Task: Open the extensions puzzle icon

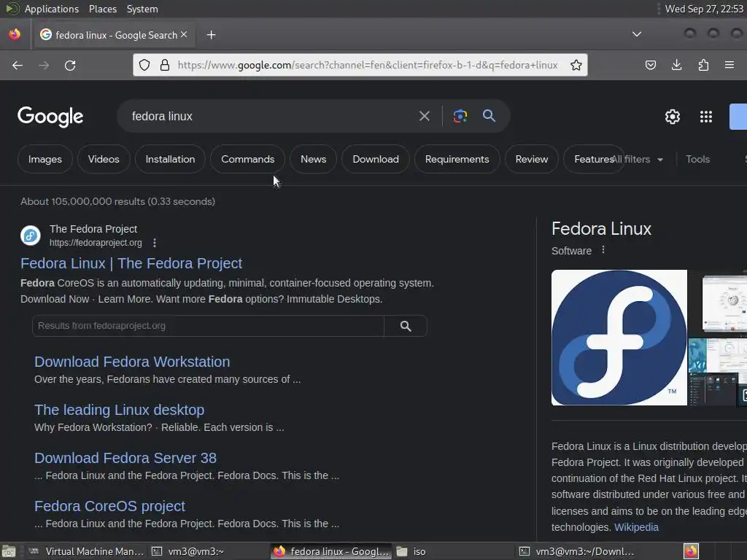Action: tap(703, 65)
